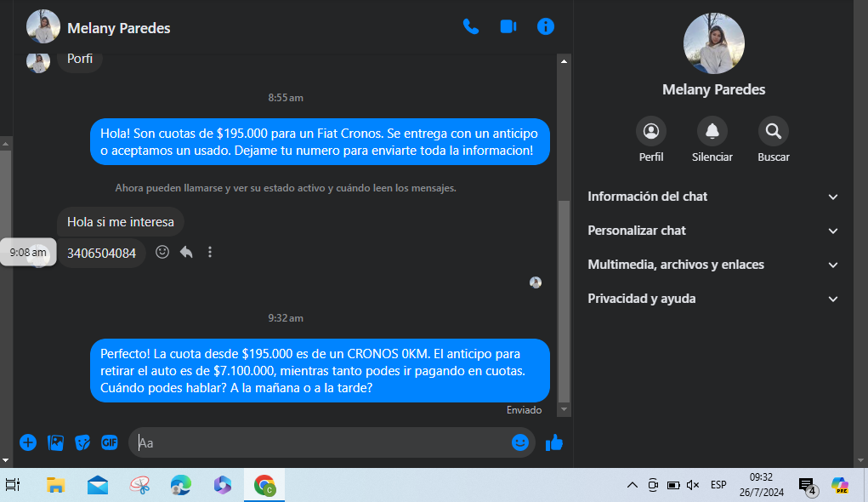Viewport: 868px width, 502px height.
Task: Attach a photo or file icon
Action: 55,442
